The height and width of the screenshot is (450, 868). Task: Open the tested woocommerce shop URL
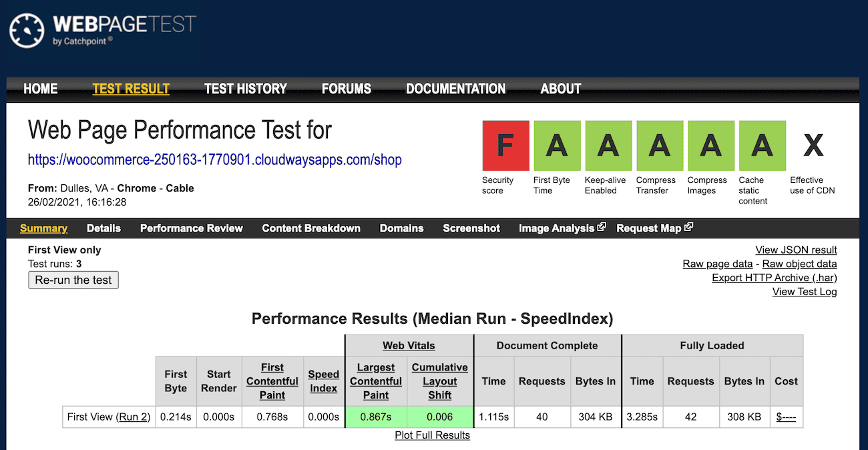[x=215, y=160]
